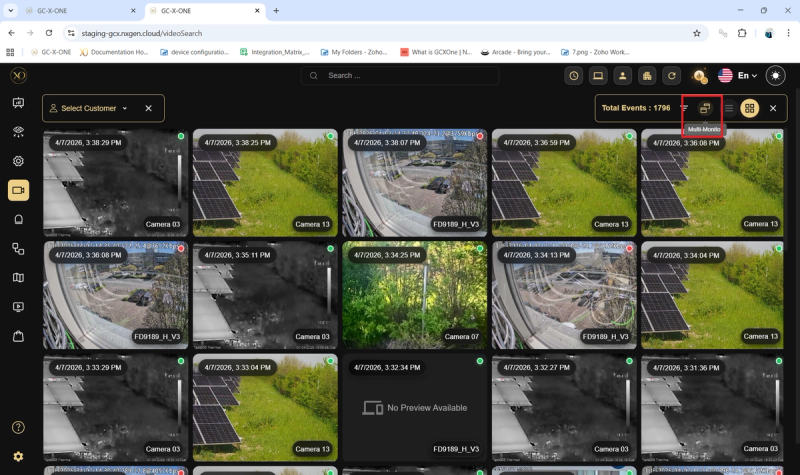The image size is (800, 475).
Task: Open Camera 03 event at 3:35:11 PM
Action: tap(265, 295)
